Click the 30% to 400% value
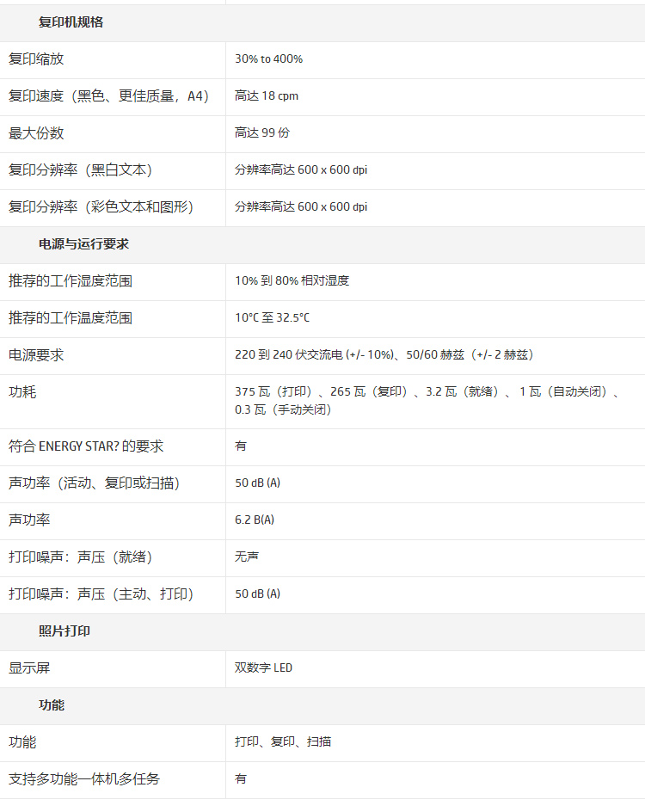Screen dimensions: 645x812 point(268,59)
